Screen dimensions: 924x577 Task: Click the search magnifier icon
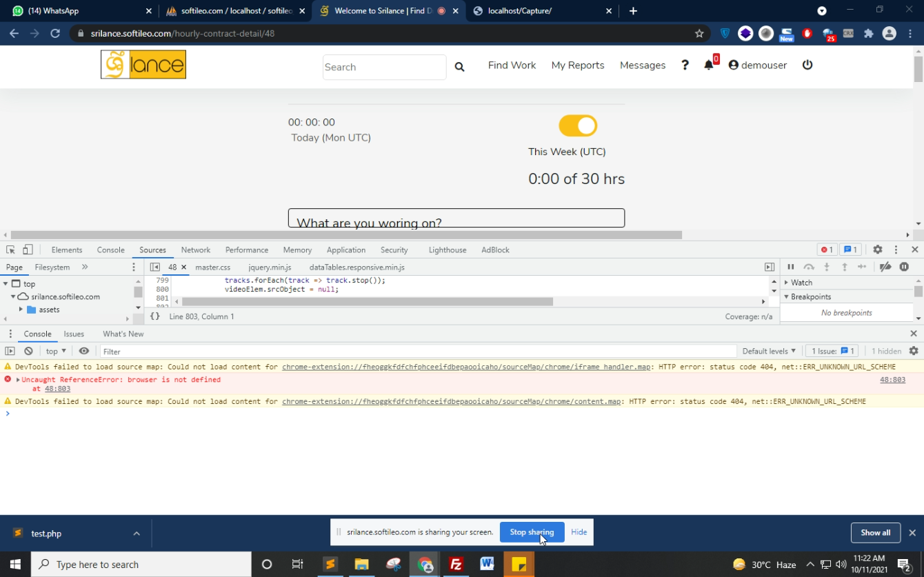(459, 67)
